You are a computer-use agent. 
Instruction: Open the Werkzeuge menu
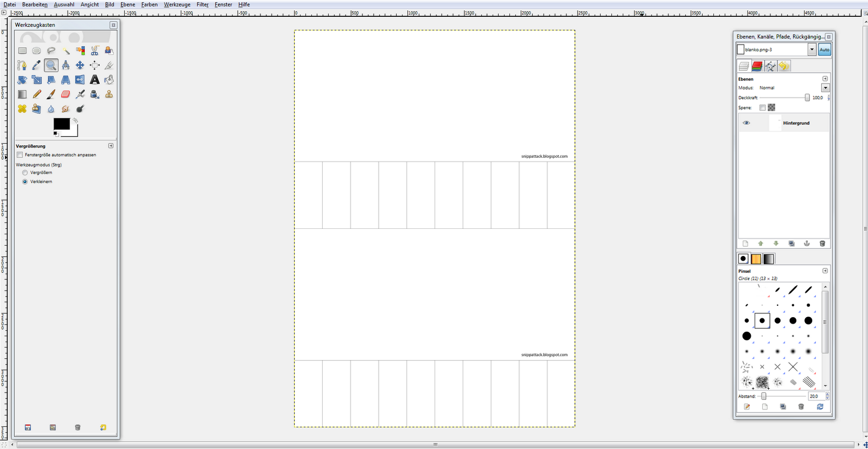[177, 4]
